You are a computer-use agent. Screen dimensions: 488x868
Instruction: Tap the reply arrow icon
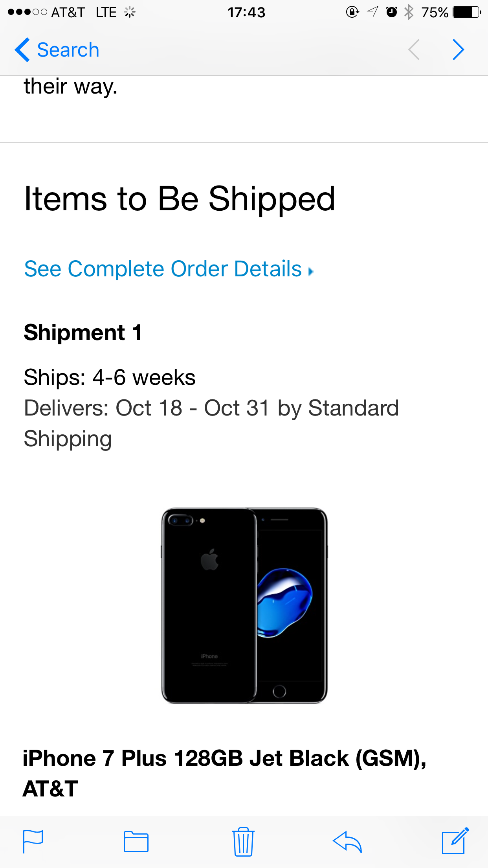[347, 842]
